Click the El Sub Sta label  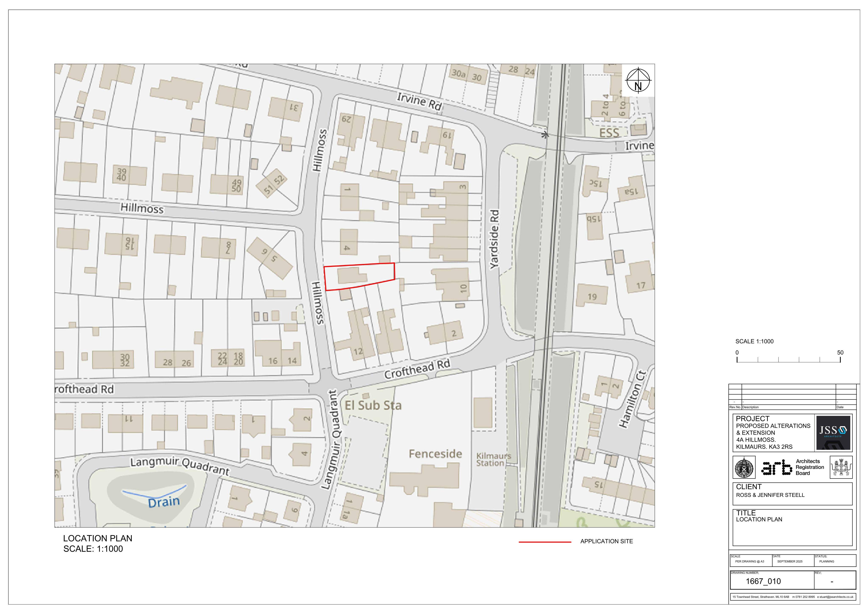[373, 406]
